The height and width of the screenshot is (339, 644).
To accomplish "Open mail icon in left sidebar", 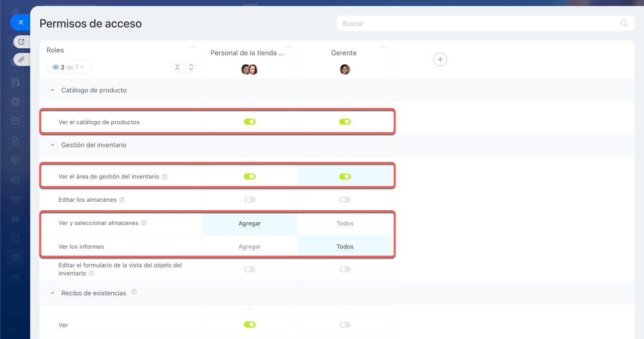I will pos(15,199).
